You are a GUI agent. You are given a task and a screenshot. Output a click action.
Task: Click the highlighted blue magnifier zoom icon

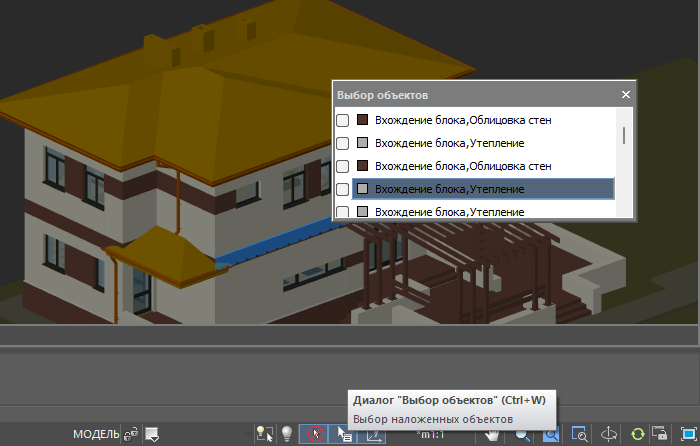tap(550, 434)
